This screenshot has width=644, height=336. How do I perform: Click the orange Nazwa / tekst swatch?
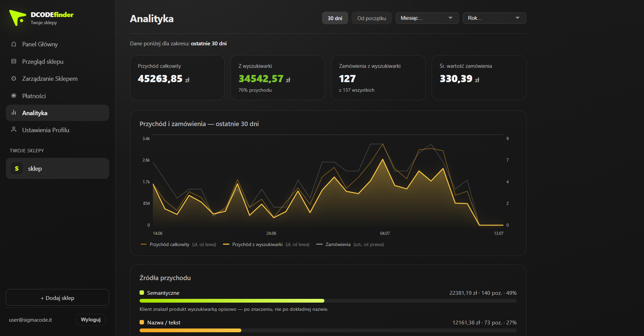[142, 322]
